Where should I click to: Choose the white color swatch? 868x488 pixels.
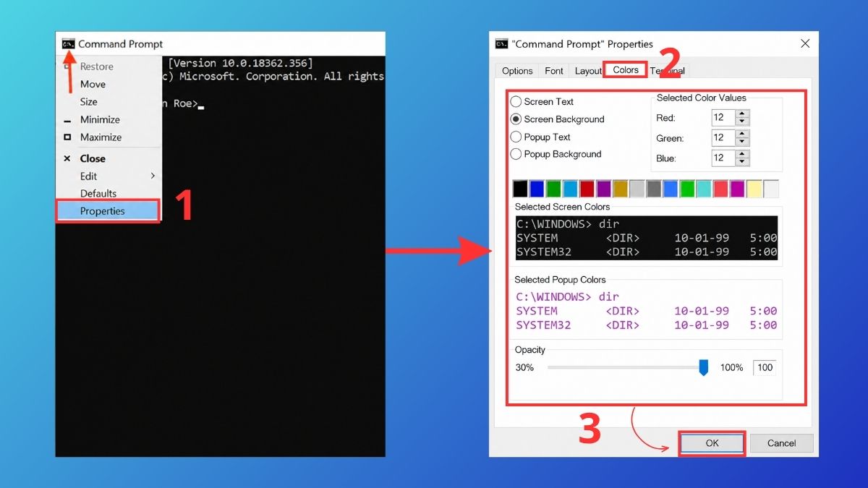771,189
